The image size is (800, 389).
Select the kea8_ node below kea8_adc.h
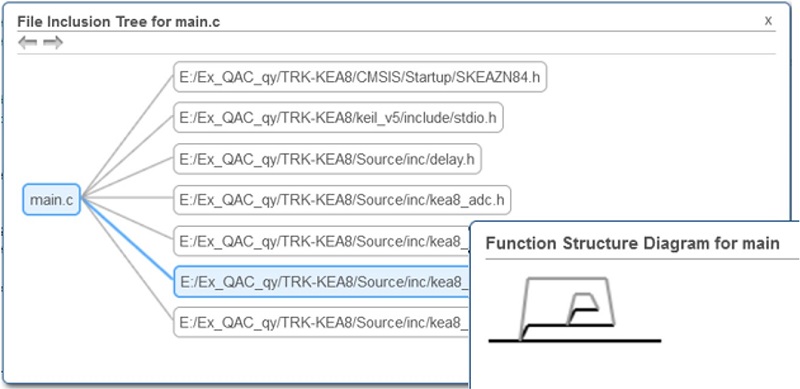pos(321,240)
